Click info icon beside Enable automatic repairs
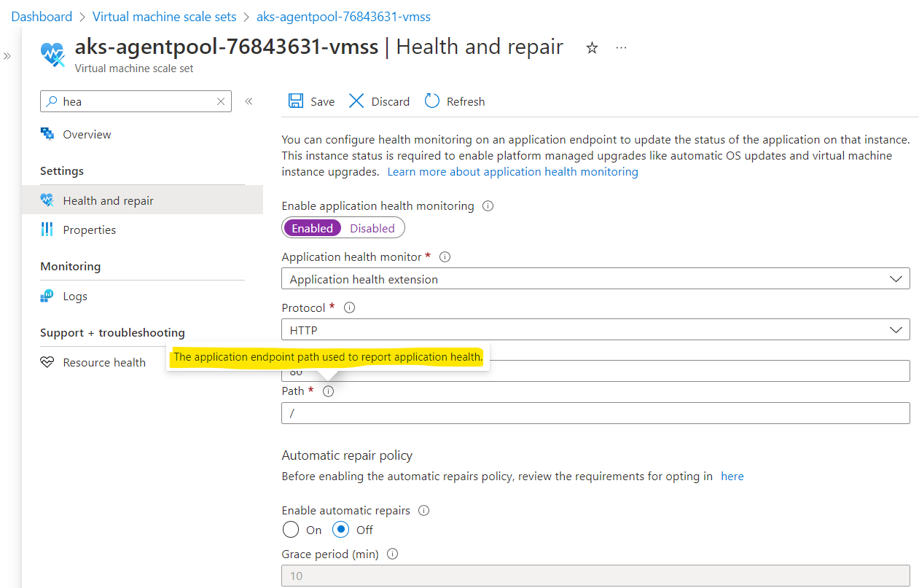 [424, 511]
